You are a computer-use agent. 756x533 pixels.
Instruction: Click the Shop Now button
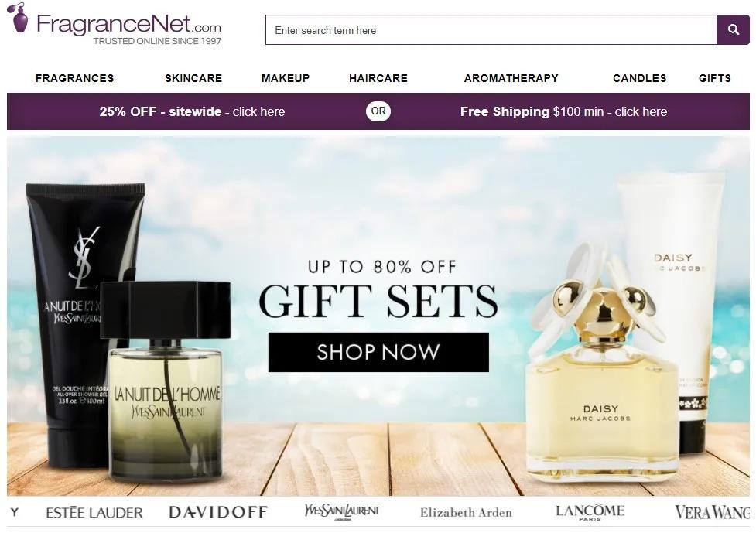tap(378, 352)
